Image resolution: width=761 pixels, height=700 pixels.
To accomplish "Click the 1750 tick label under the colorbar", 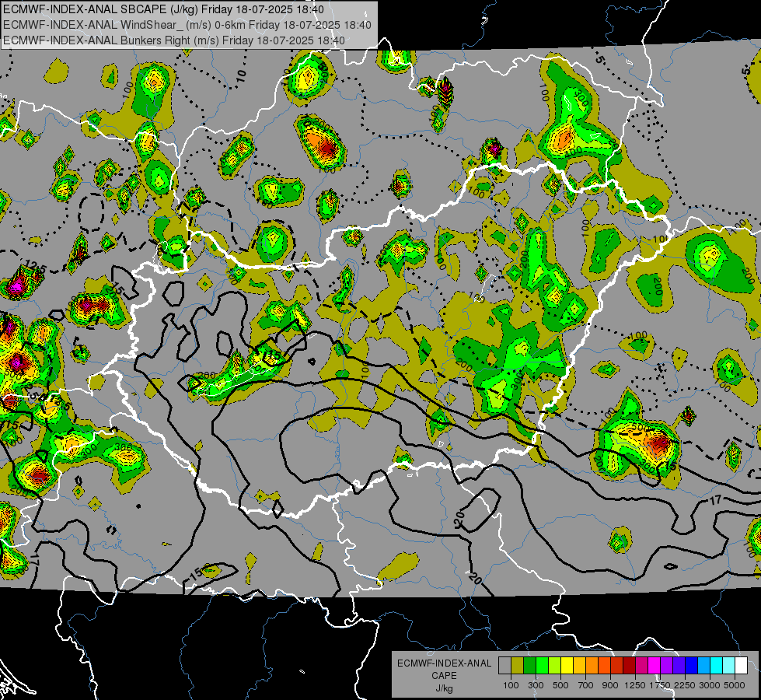I will (660, 685).
